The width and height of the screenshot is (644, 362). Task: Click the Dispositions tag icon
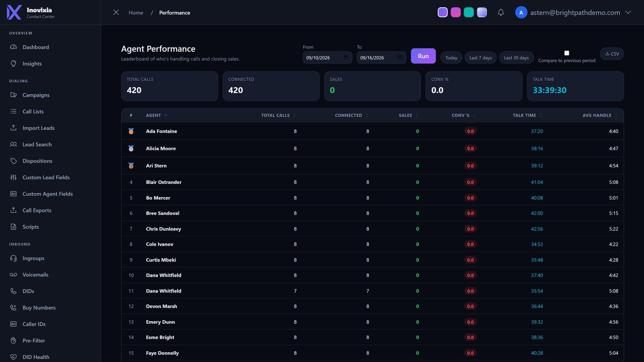click(x=13, y=161)
